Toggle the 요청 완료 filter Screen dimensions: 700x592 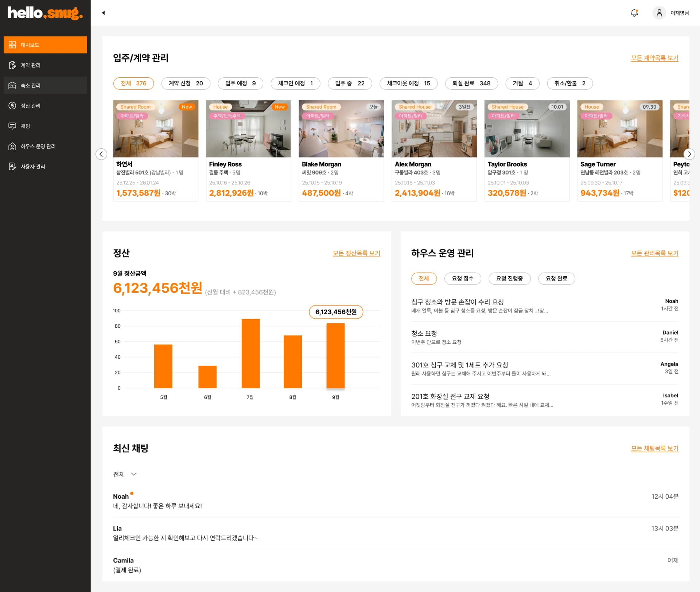coord(556,279)
